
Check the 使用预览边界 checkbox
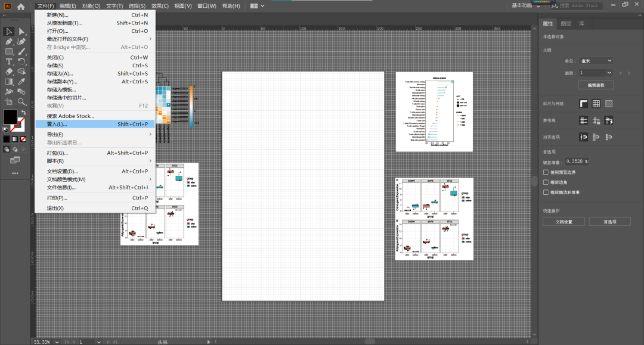tap(546, 172)
